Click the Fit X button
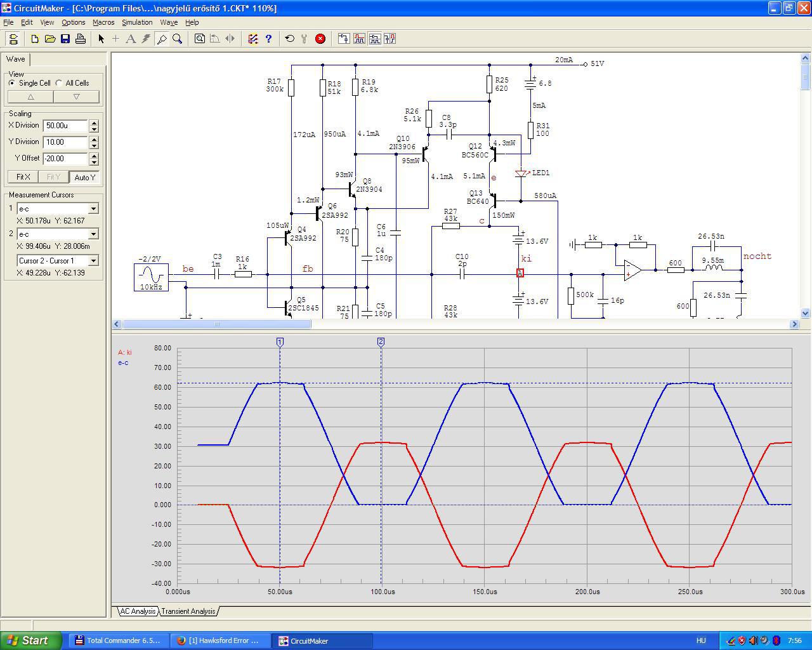The width and height of the screenshot is (812, 650). click(22, 177)
